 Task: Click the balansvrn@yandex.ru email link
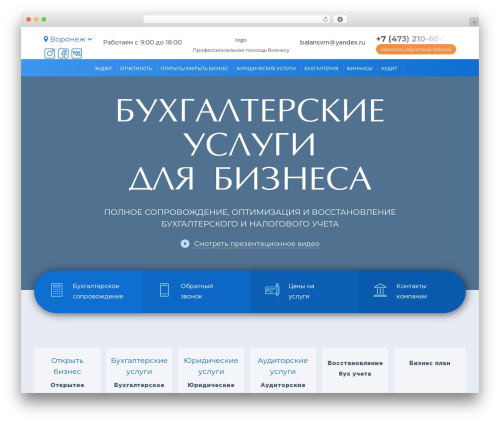click(332, 42)
